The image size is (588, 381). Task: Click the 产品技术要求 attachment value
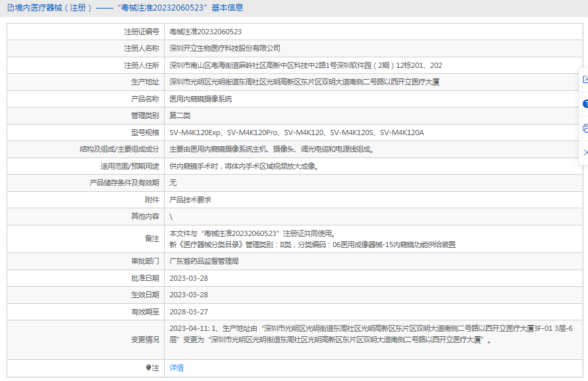[190, 200]
